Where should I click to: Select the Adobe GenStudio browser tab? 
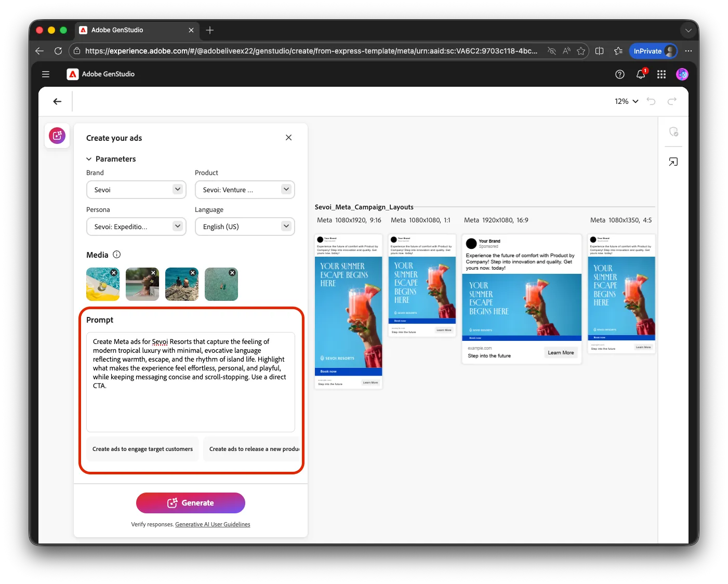136,30
